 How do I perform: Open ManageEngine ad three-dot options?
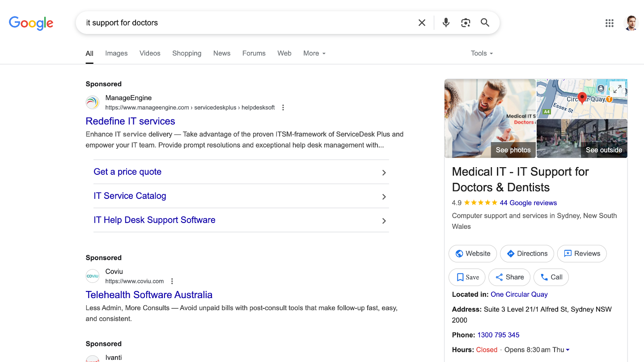283,108
